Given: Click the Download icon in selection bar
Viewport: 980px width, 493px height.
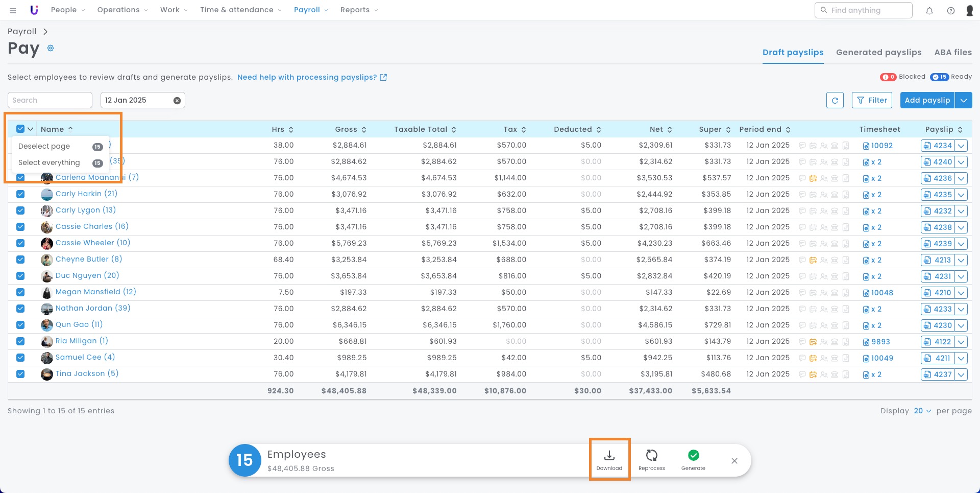Looking at the screenshot, I should tap(609, 455).
